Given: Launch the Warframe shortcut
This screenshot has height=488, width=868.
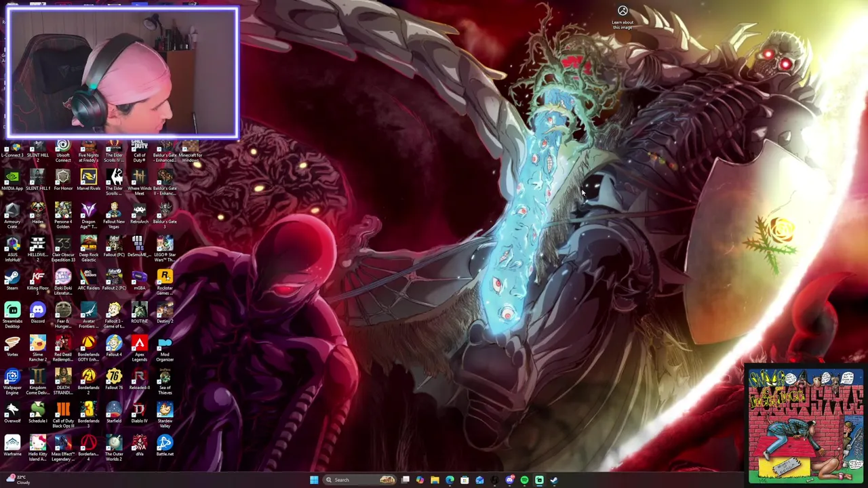Looking at the screenshot, I should (12, 446).
